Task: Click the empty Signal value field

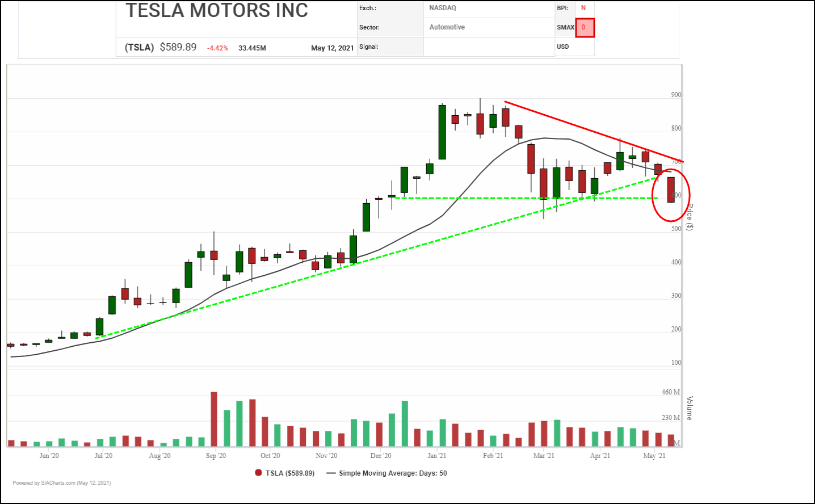Action: pos(488,47)
